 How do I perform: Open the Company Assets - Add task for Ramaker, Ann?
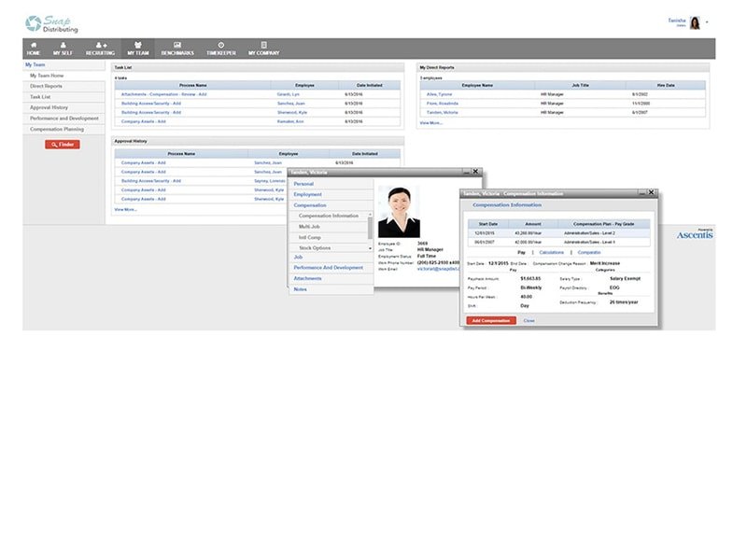[144, 121]
